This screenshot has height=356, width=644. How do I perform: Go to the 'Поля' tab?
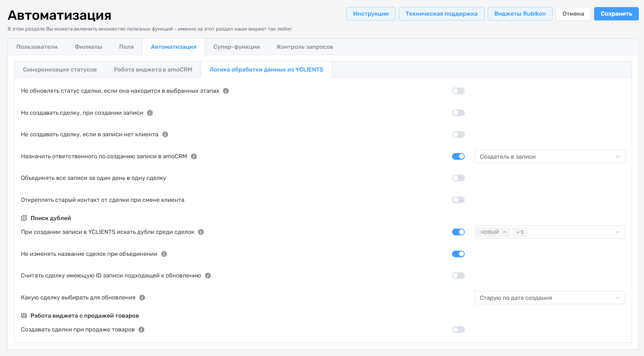pos(126,47)
